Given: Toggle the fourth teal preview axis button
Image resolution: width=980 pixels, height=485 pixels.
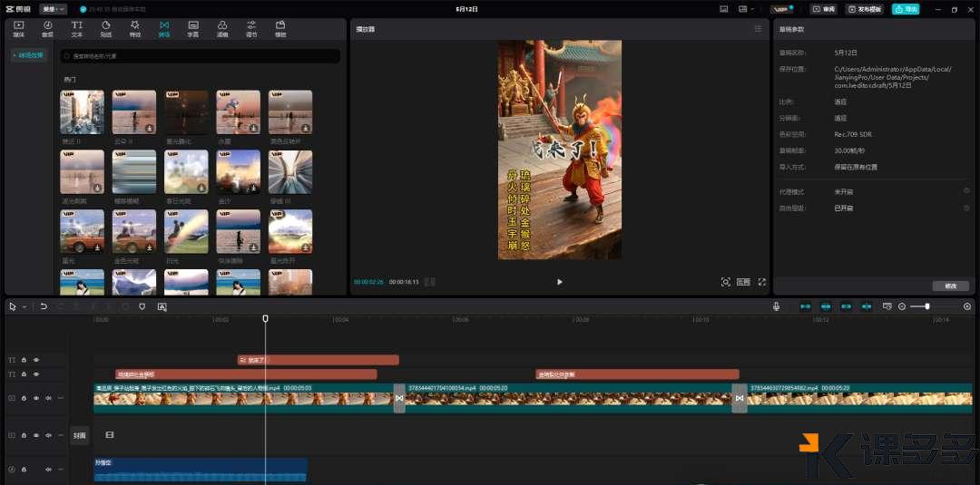Looking at the screenshot, I should (867, 306).
